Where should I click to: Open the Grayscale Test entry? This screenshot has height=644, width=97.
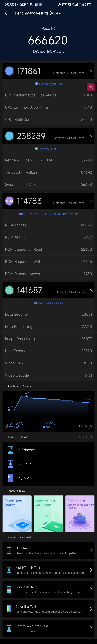point(48,589)
